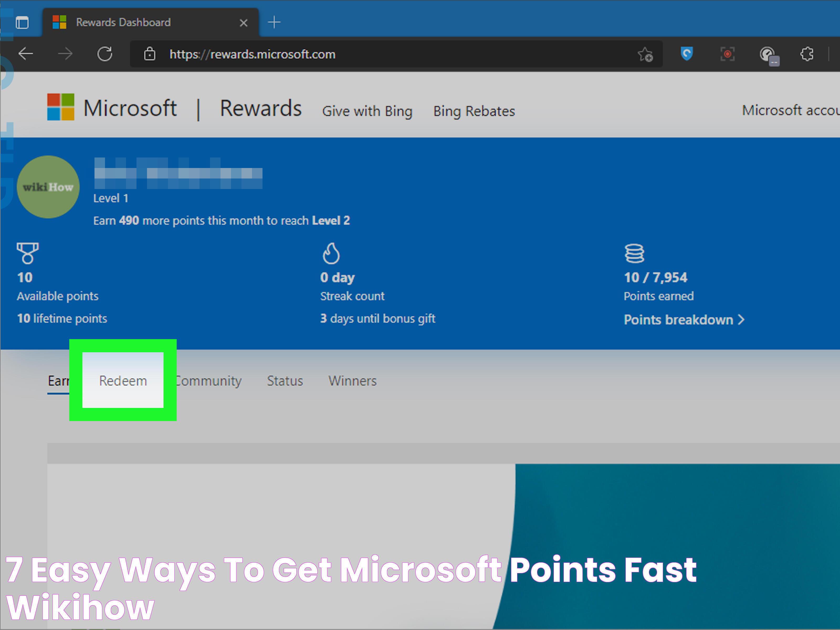
Task: Click the back navigation arrow
Action: pos(24,54)
